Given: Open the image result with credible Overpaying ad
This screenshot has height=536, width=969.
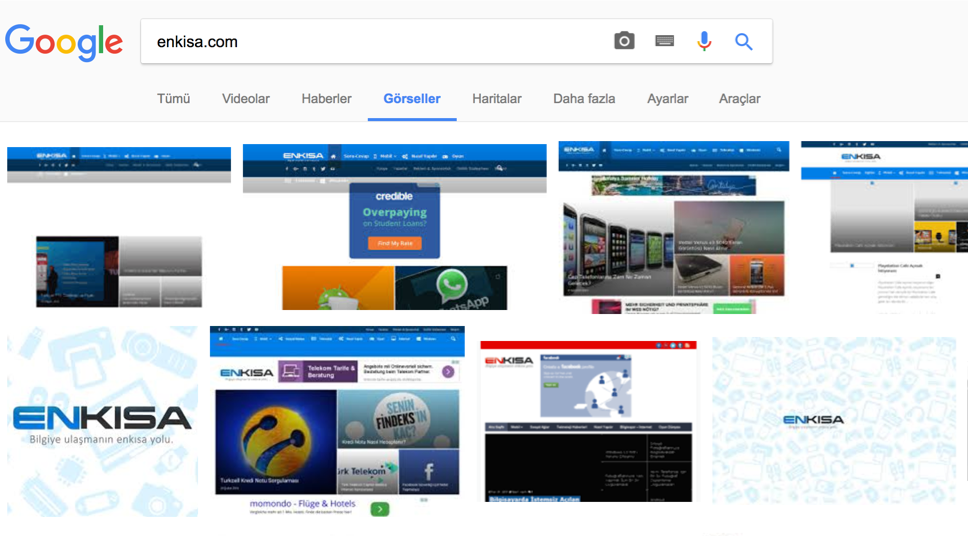Looking at the screenshot, I should point(395,227).
